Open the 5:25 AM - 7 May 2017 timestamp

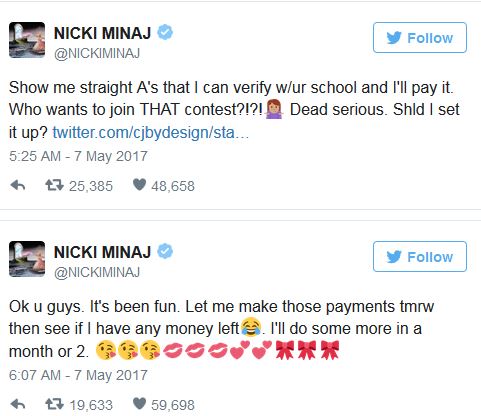point(78,156)
